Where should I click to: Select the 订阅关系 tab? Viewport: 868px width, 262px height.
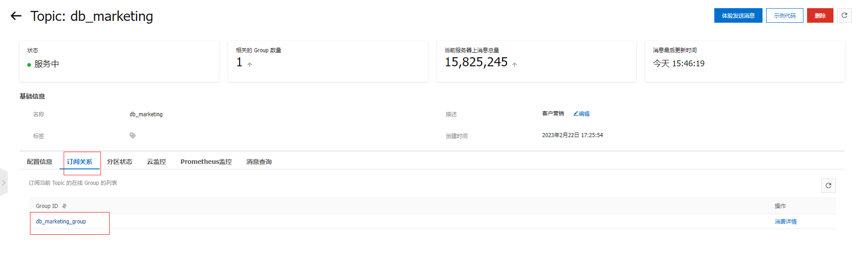coord(80,162)
